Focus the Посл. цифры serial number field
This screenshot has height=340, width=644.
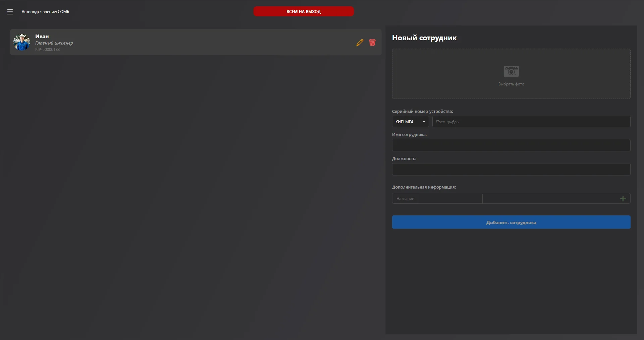click(x=531, y=122)
